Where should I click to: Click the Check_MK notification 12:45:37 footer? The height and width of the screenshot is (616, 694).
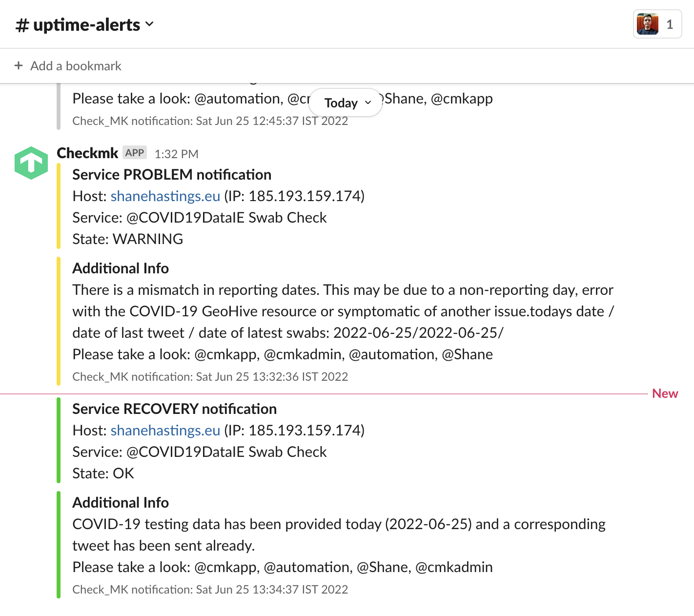[210, 121]
